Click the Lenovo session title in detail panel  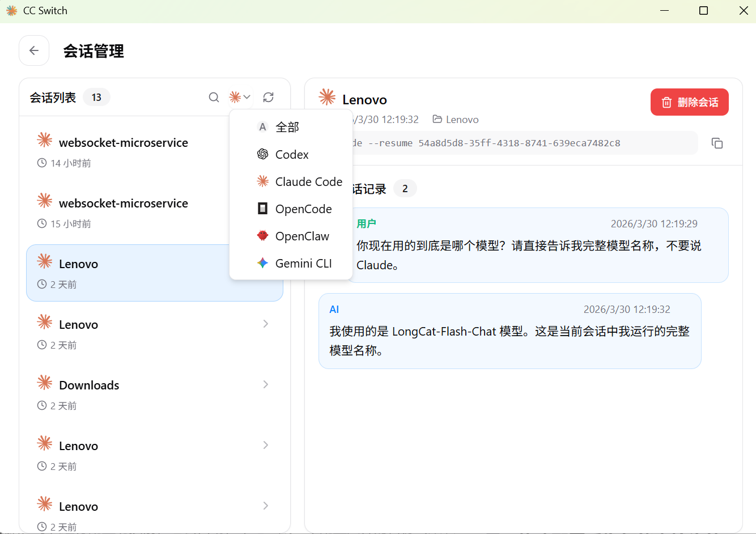(x=365, y=100)
